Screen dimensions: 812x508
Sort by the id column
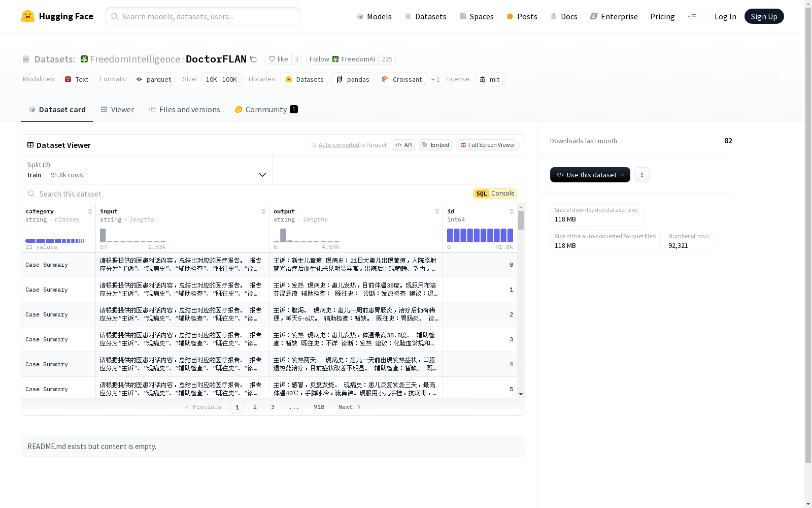click(512, 211)
